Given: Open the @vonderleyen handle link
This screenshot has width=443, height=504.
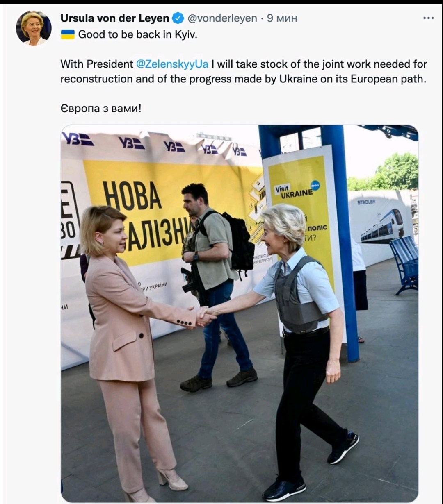Looking at the screenshot, I should [x=222, y=18].
